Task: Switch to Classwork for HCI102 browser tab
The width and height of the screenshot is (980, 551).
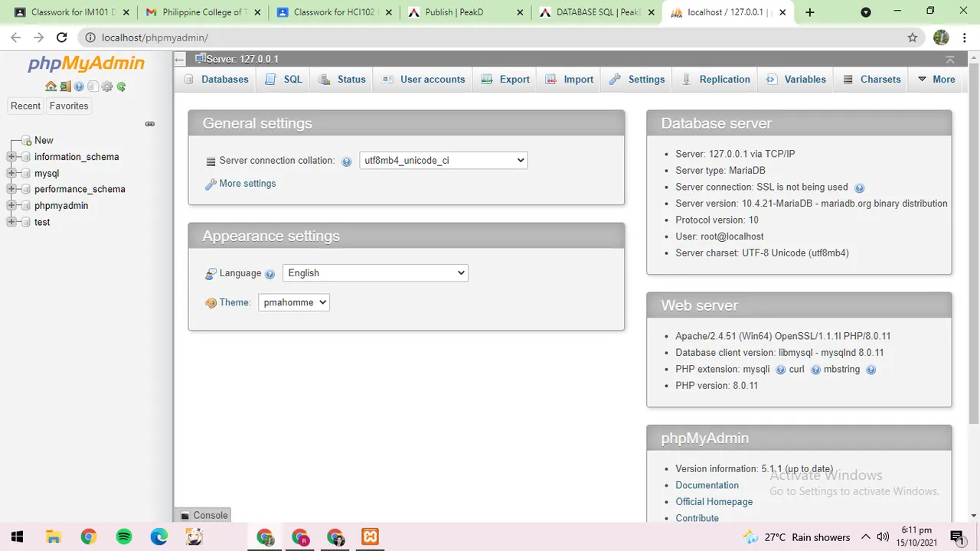Action: click(x=334, y=12)
